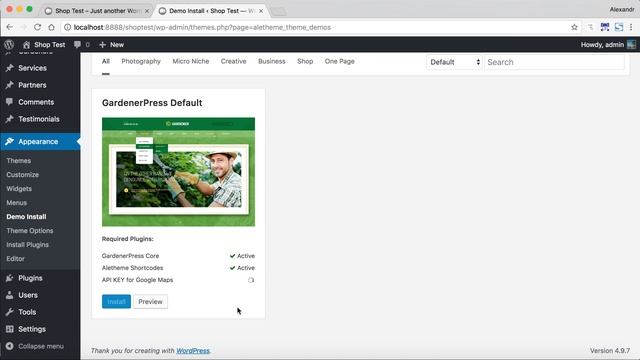This screenshot has height=360, width=640.
Task: Focus the demo Search field
Action: 554,62
